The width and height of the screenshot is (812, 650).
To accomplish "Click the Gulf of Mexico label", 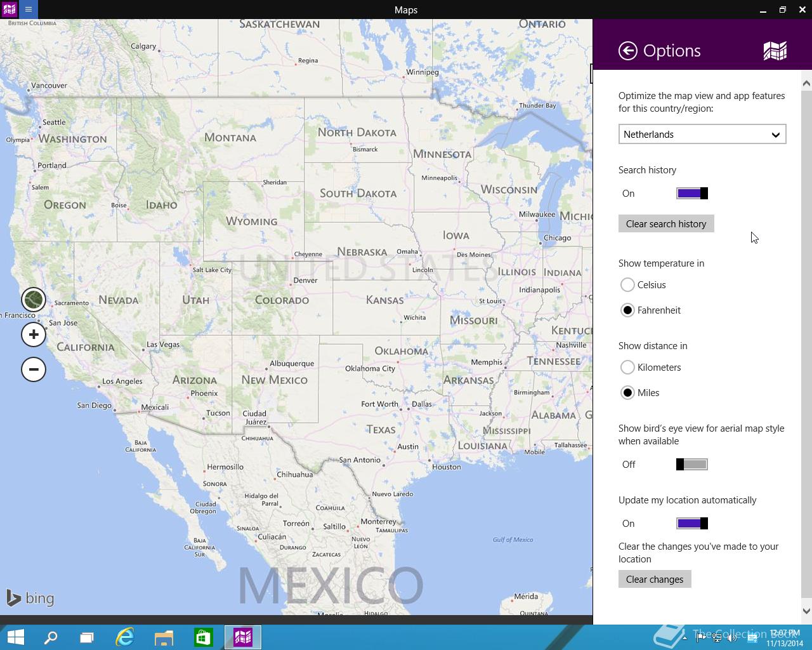I will coord(513,540).
